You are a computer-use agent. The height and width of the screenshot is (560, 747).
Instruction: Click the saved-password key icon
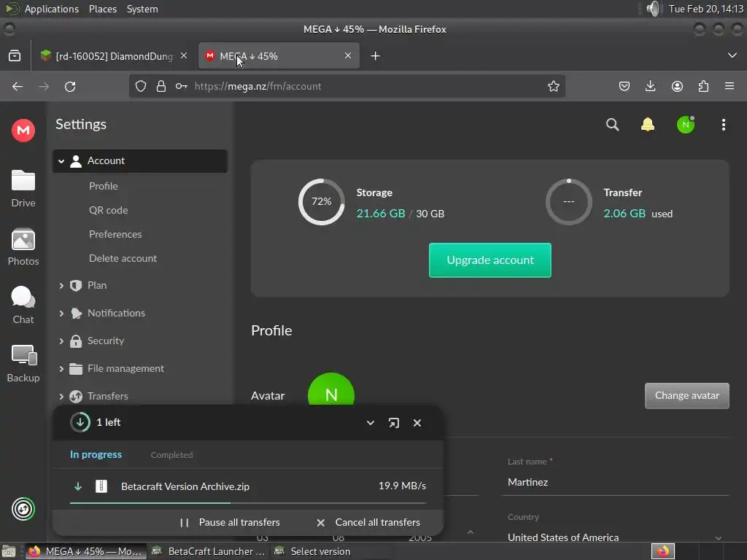181,86
